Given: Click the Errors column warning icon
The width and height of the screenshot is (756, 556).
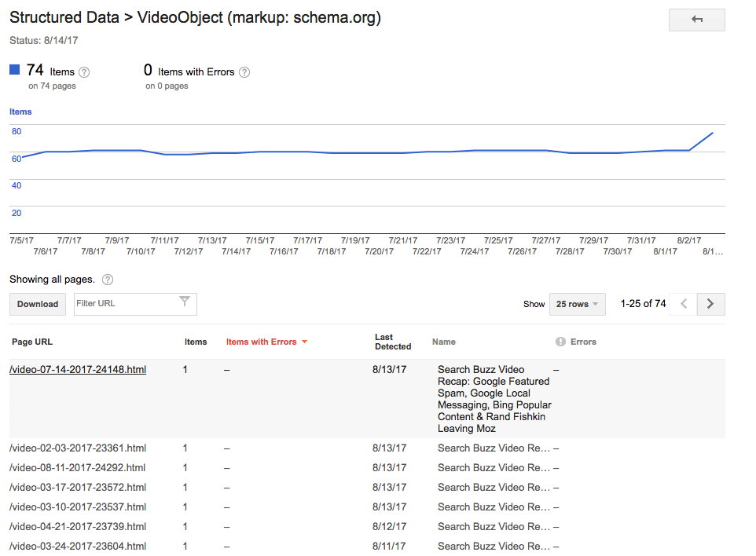Looking at the screenshot, I should tap(560, 342).
